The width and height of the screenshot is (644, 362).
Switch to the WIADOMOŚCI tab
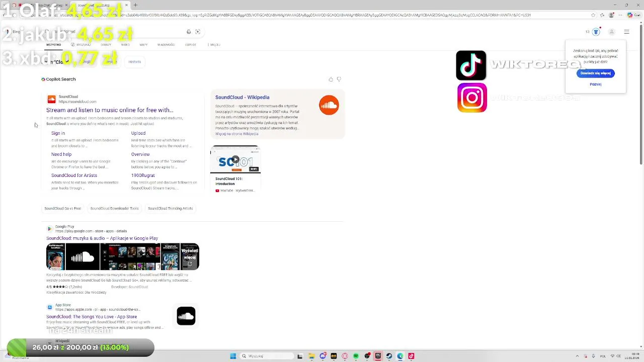tap(166, 45)
